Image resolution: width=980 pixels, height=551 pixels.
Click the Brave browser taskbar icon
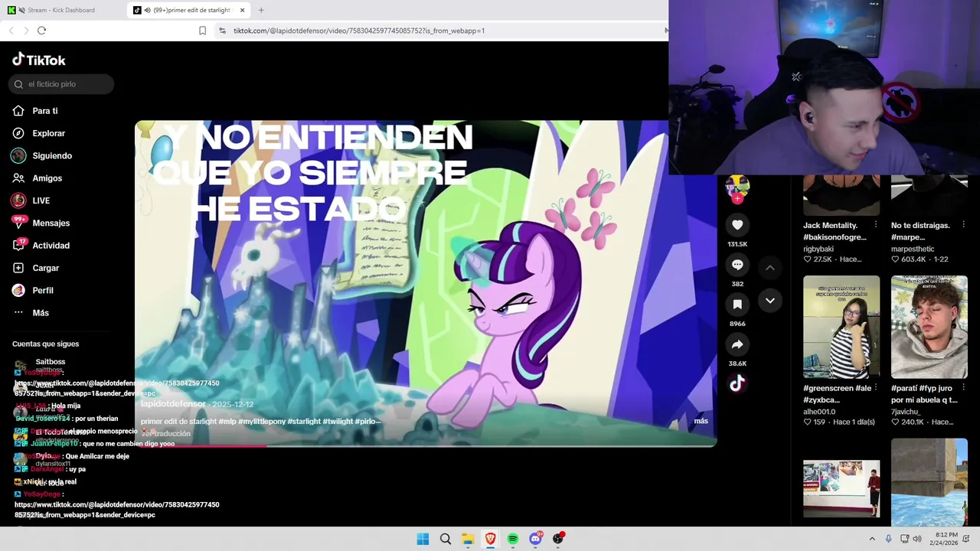point(490,539)
